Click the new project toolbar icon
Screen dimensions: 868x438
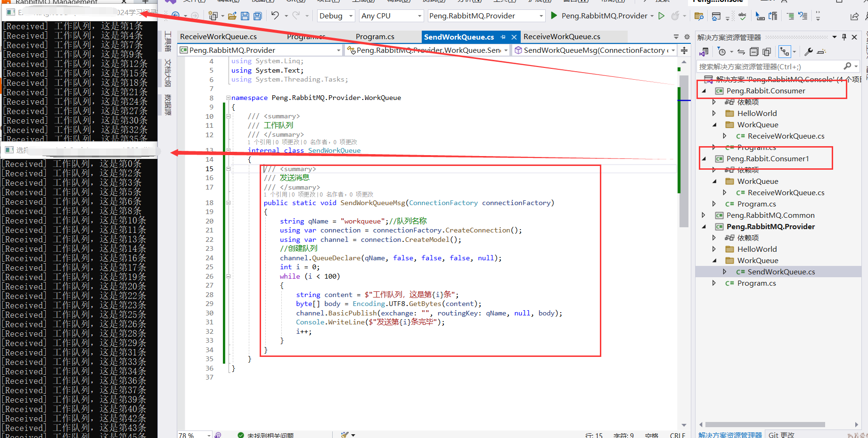213,16
